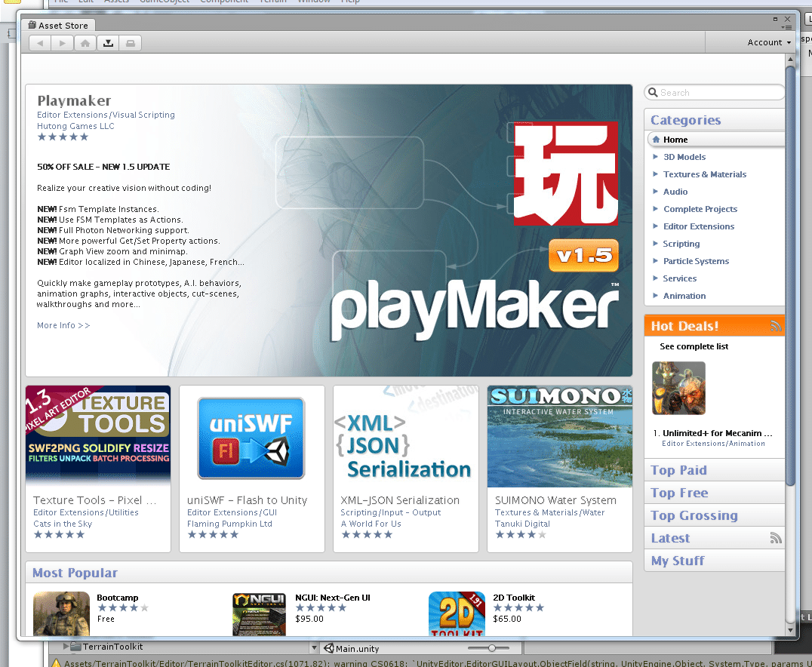Viewport: 812px width, 667px height.
Task: Click the console warning icon
Action: (x=56, y=663)
